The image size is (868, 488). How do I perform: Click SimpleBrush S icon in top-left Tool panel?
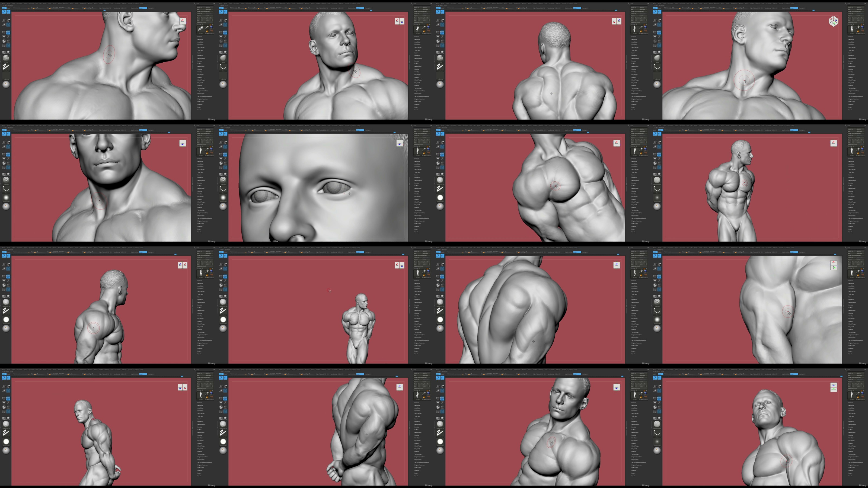207,31
